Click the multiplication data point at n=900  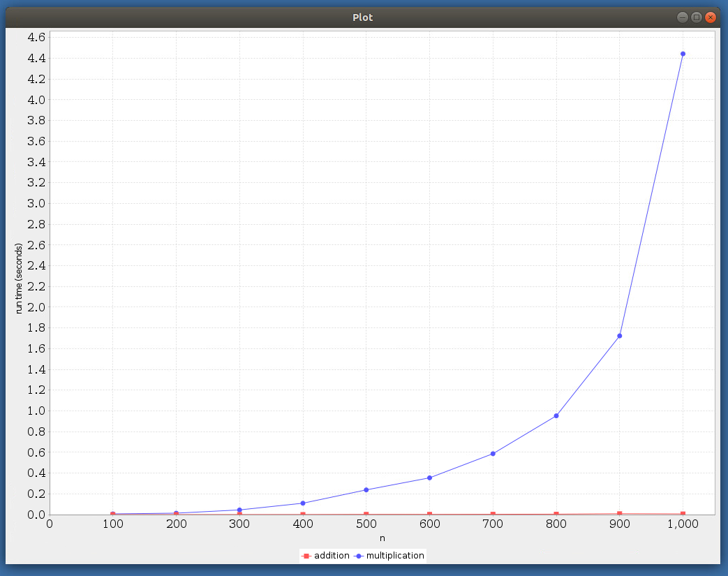(619, 336)
